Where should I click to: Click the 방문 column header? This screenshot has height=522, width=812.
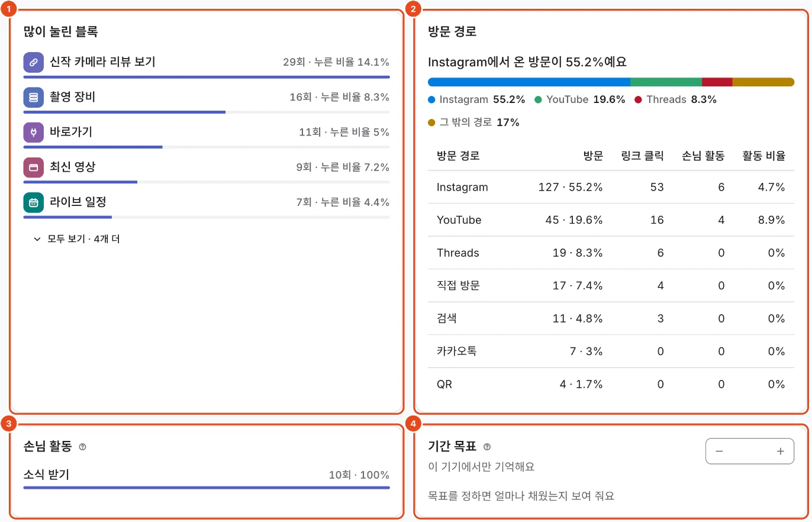tap(593, 156)
